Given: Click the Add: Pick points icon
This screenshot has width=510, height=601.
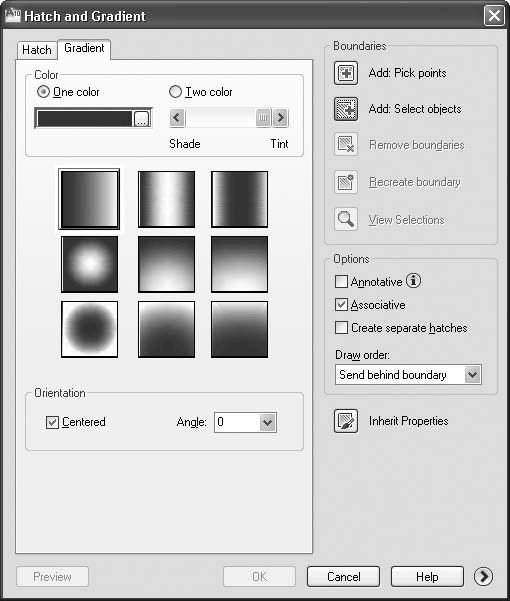Looking at the screenshot, I should (346, 73).
